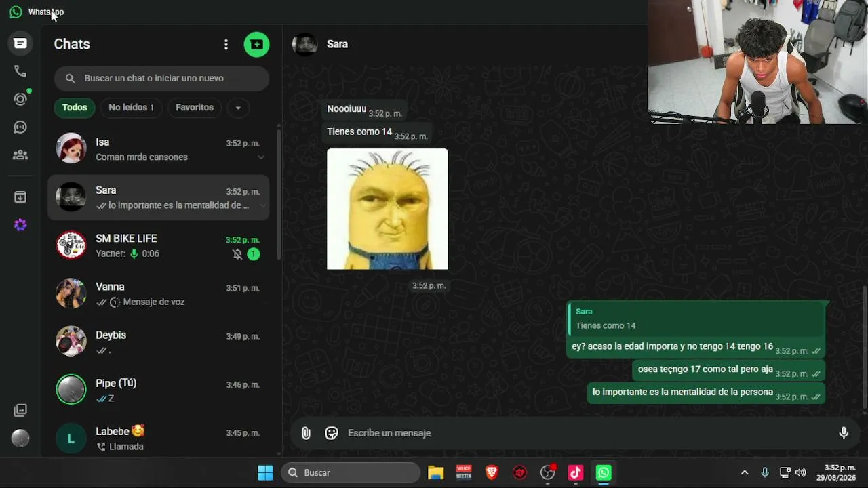Image resolution: width=868 pixels, height=488 pixels.
Task: Open Voicemeeter from the taskbar
Action: pos(464,472)
